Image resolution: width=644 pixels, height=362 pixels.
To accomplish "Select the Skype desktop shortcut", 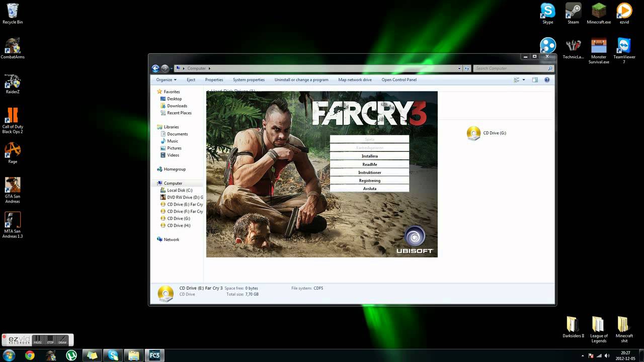I will click(548, 14).
